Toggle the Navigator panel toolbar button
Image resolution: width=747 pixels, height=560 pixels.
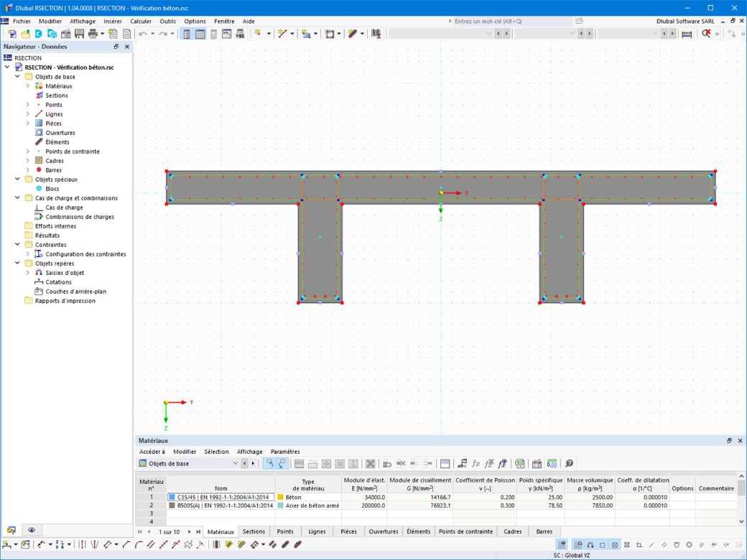click(187, 34)
